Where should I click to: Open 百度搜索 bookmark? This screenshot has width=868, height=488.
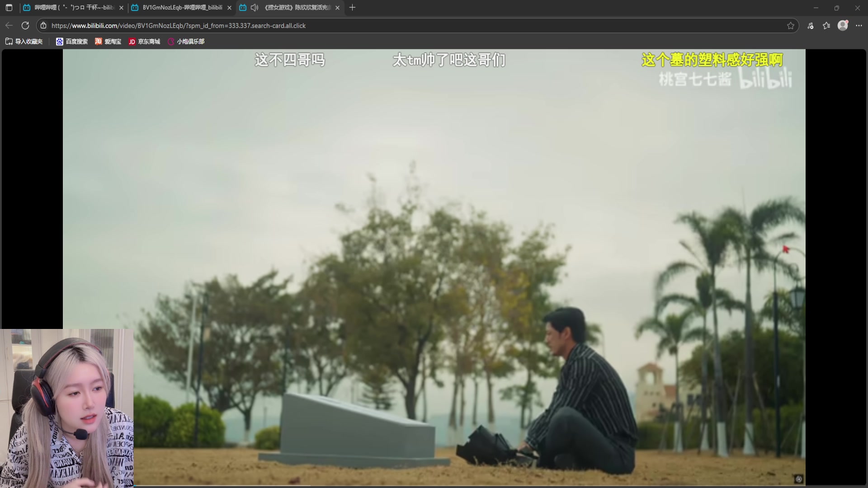[x=72, y=42]
